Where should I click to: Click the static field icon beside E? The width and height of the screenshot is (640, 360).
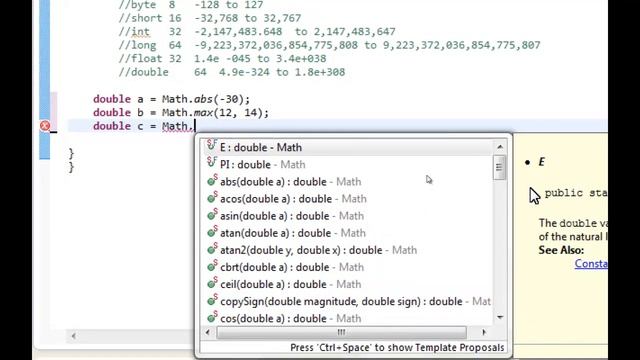pos(211,145)
